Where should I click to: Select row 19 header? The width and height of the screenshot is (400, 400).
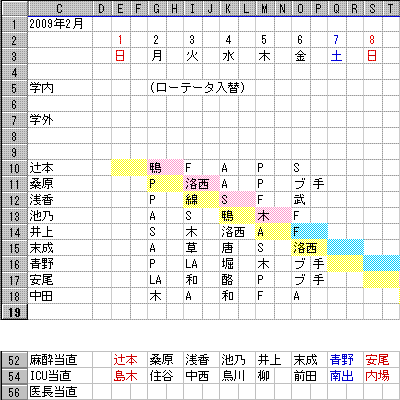point(14,312)
